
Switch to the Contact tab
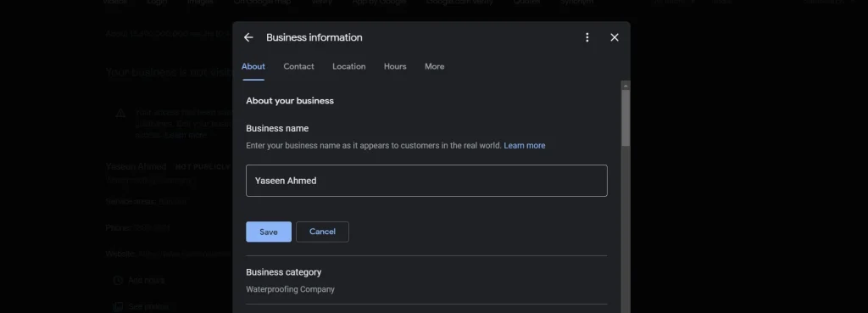coord(299,66)
